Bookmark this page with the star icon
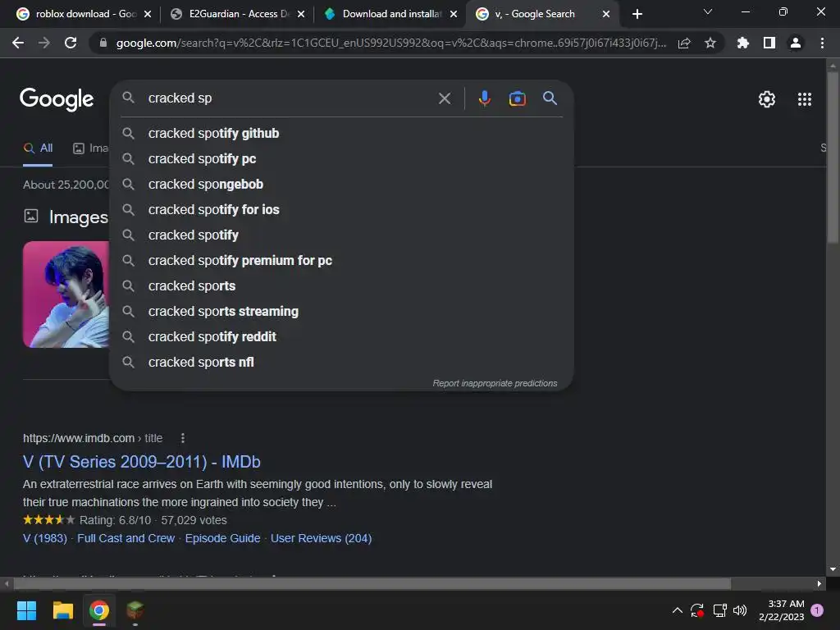Image resolution: width=840 pixels, height=630 pixels. point(710,43)
